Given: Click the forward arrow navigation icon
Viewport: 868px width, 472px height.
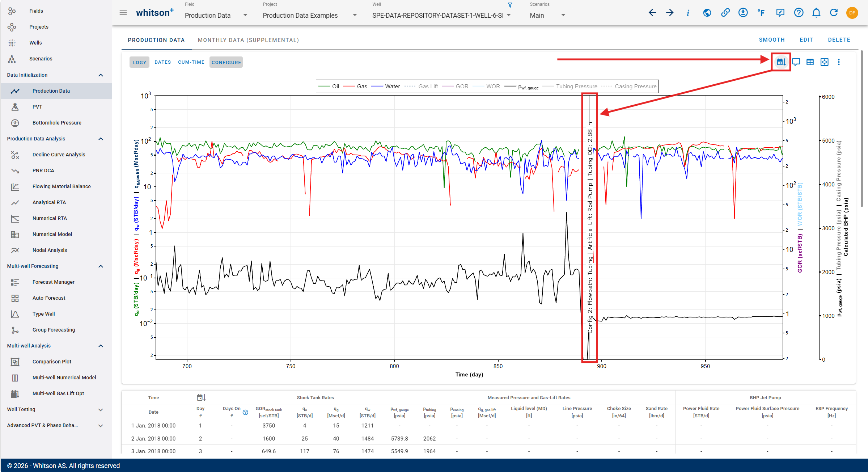Looking at the screenshot, I should [x=670, y=13].
